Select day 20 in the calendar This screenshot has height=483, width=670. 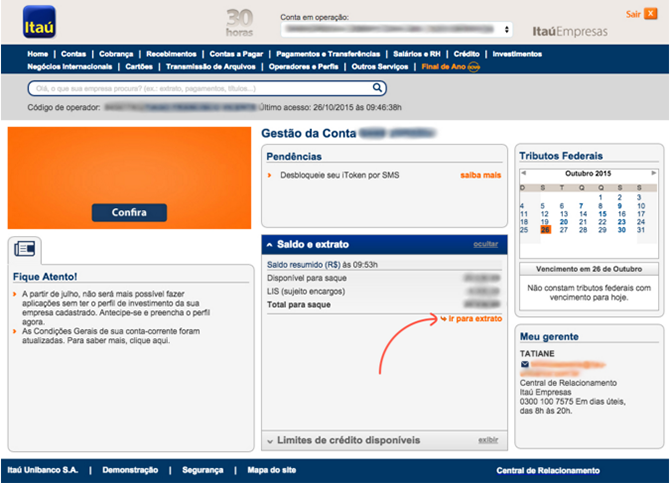(564, 222)
